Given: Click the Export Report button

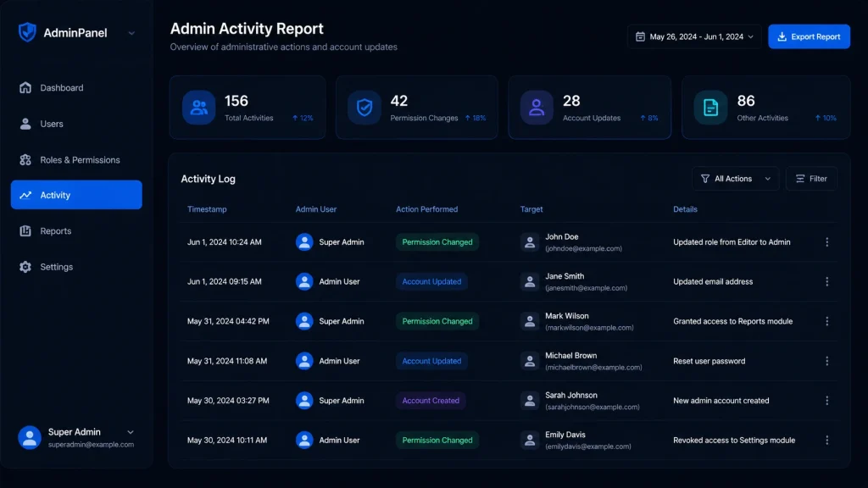Looking at the screenshot, I should coord(809,36).
